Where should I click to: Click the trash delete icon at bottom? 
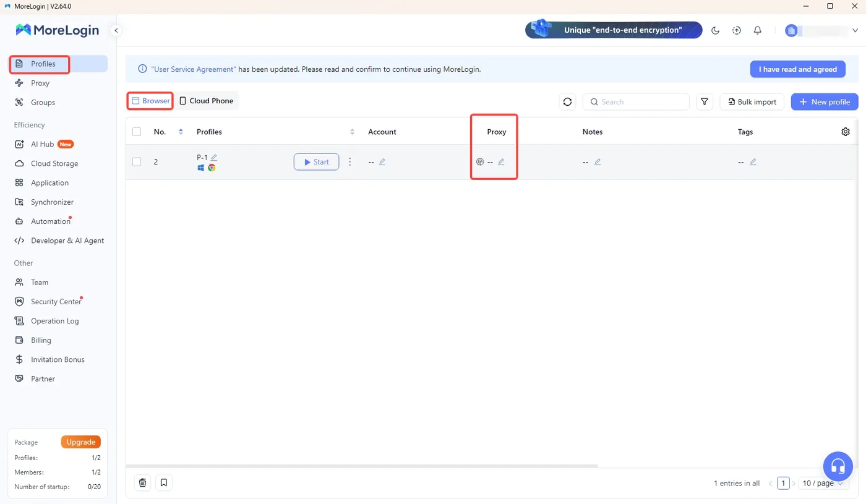[x=142, y=482]
